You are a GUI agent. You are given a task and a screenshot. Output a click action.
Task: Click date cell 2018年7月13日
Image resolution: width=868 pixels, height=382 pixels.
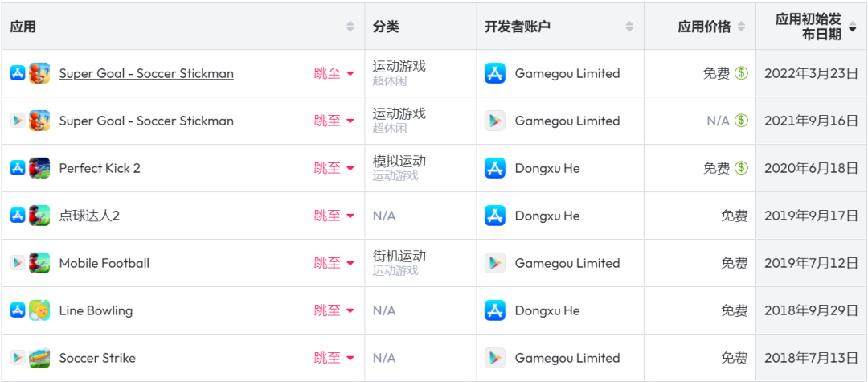tap(811, 358)
